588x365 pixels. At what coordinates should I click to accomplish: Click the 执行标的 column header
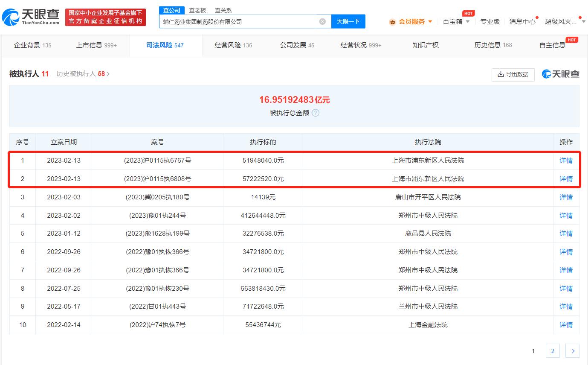[x=263, y=142]
